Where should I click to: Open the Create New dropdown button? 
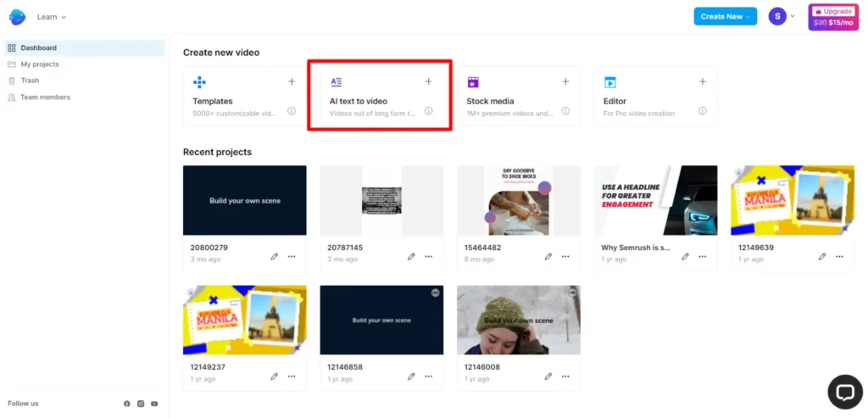tap(726, 17)
